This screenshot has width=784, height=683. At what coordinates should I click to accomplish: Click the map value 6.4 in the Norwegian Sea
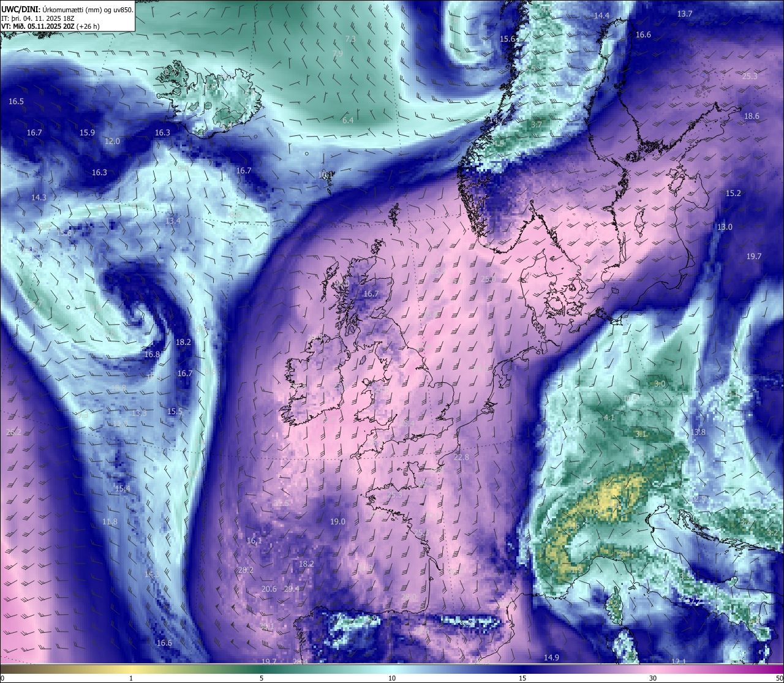pyautogui.click(x=348, y=120)
